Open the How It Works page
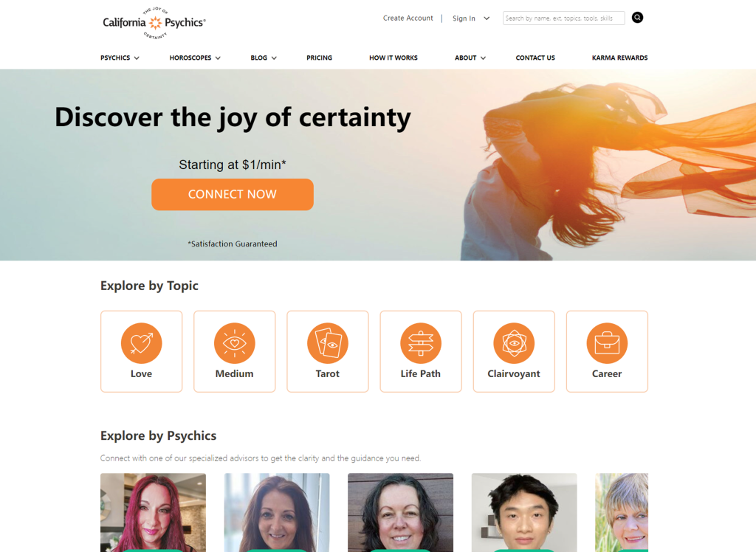The image size is (756, 552). pyautogui.click(x=394, y=58)
